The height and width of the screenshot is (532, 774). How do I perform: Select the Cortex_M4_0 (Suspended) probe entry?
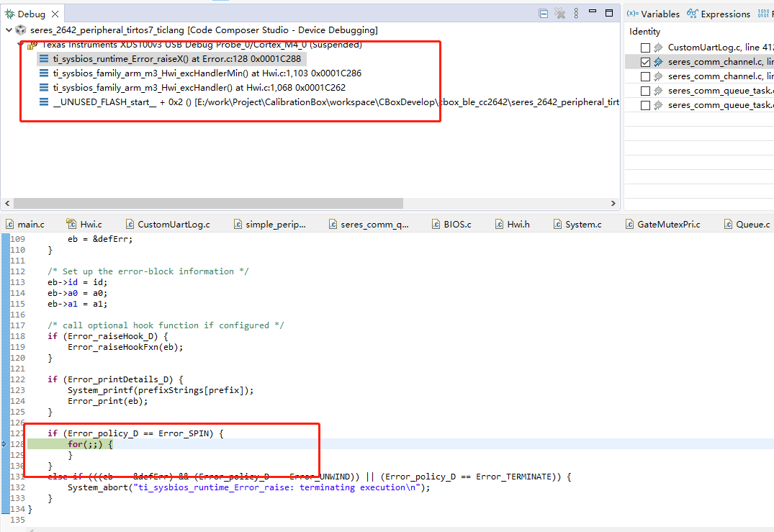click(202, 45)
